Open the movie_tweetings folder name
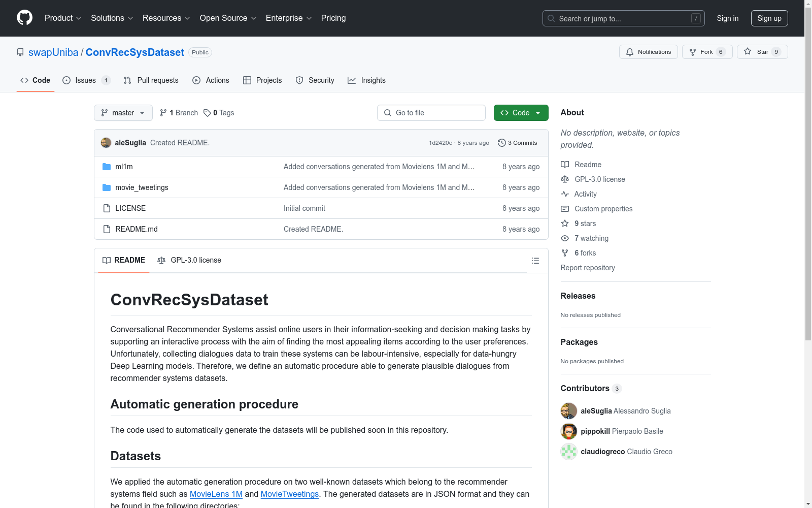Image resolution: width=812 pixels, height=508 pixels. pyautogui.click(x=142, y=187)
